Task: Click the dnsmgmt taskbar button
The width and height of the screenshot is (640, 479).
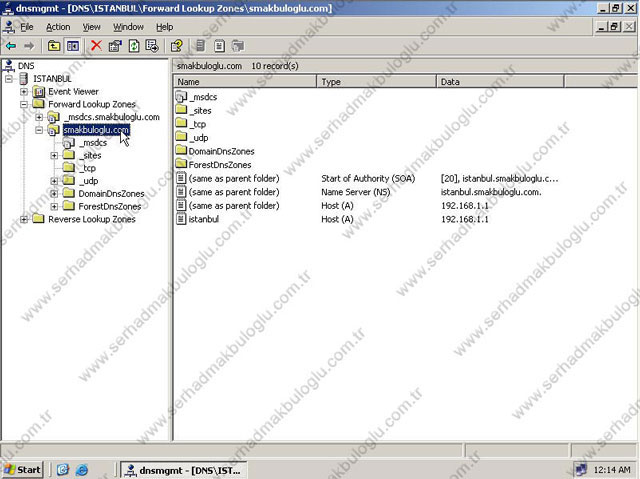Action: 184,470
